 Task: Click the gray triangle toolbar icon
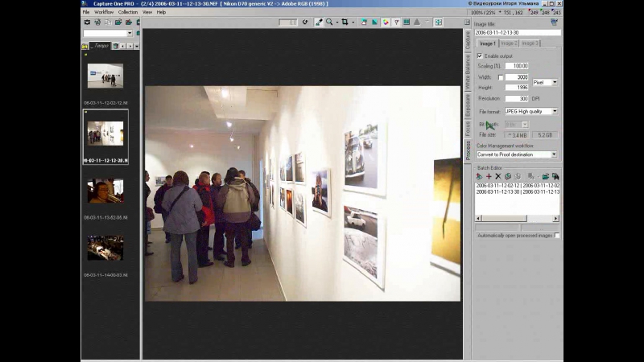[417, 23]
